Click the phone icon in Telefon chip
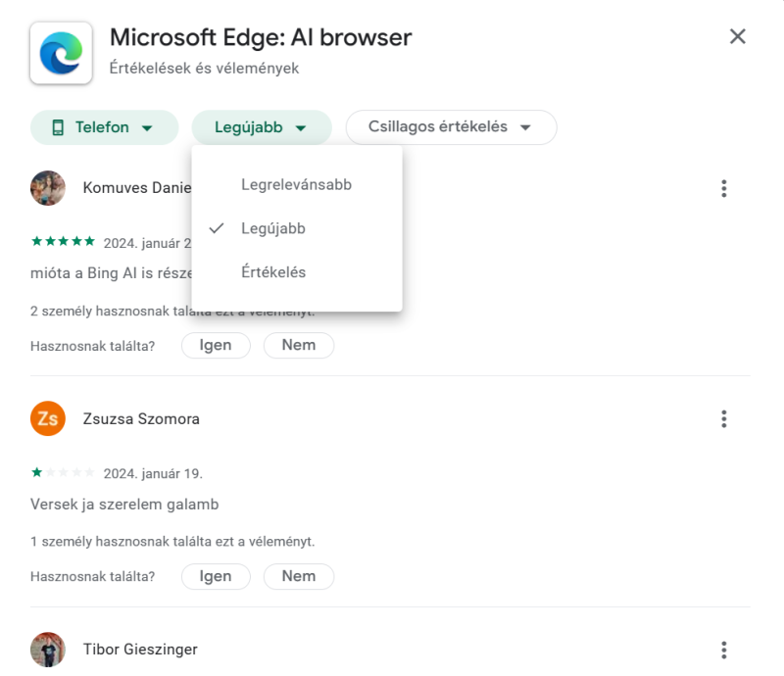784x676 pixels. pos(58,127)
